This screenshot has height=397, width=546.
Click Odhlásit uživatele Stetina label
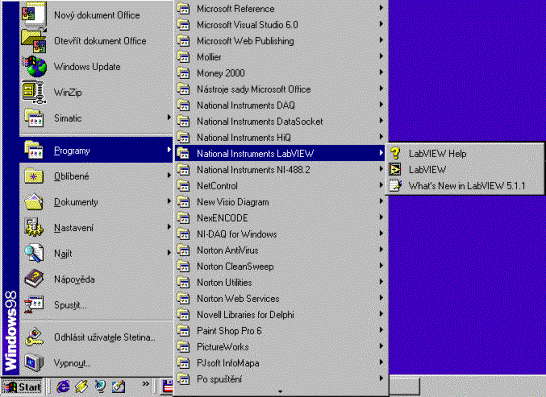click(105, 337)
